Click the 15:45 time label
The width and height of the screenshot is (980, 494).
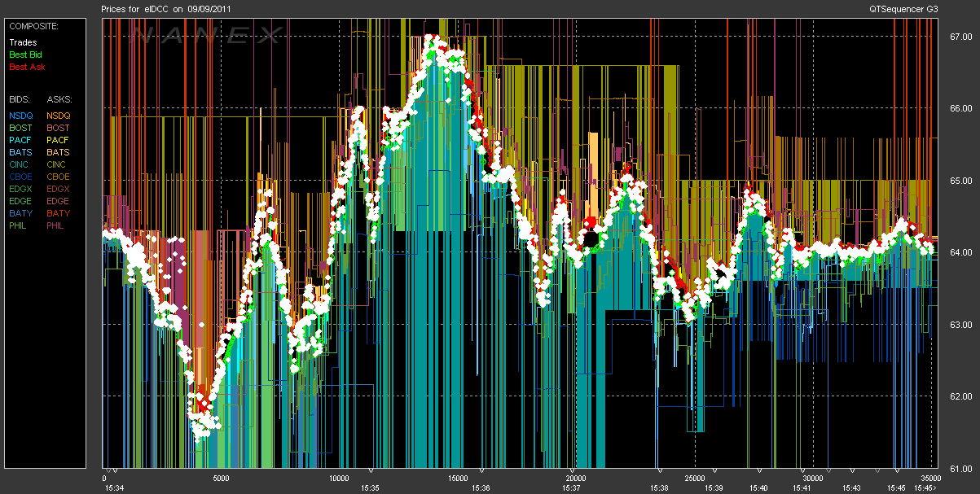(896, 488)
